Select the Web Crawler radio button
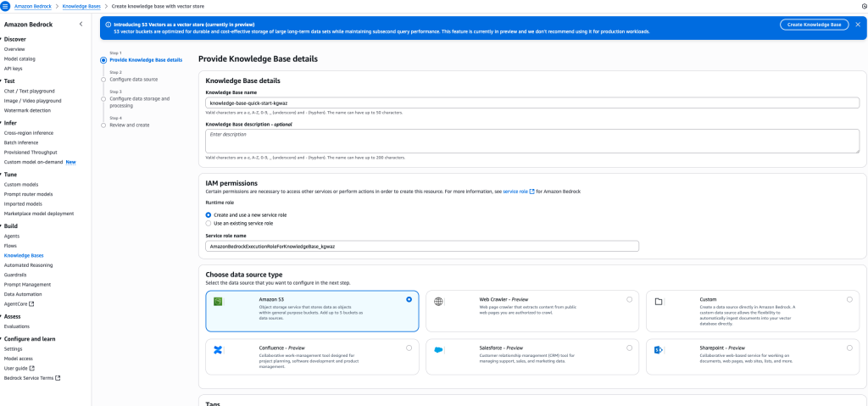Viewport: 868px width, 406px height. point(630,300)
